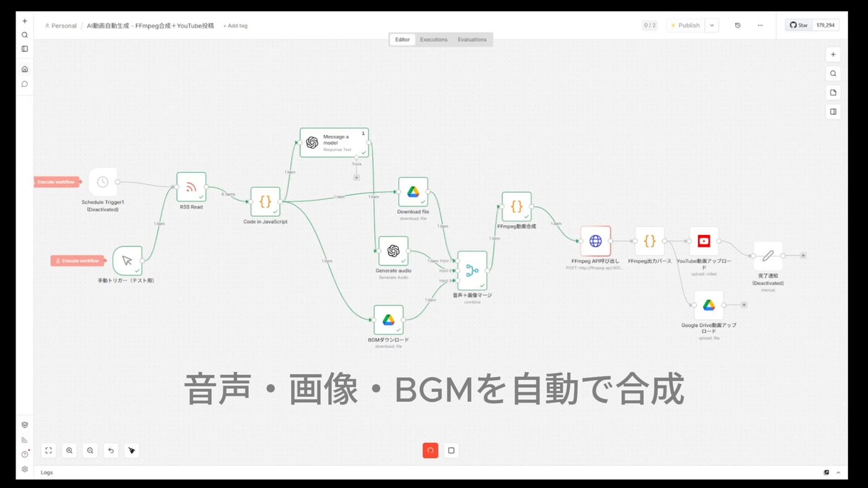Select the Generate audio node

click(393, 251)
